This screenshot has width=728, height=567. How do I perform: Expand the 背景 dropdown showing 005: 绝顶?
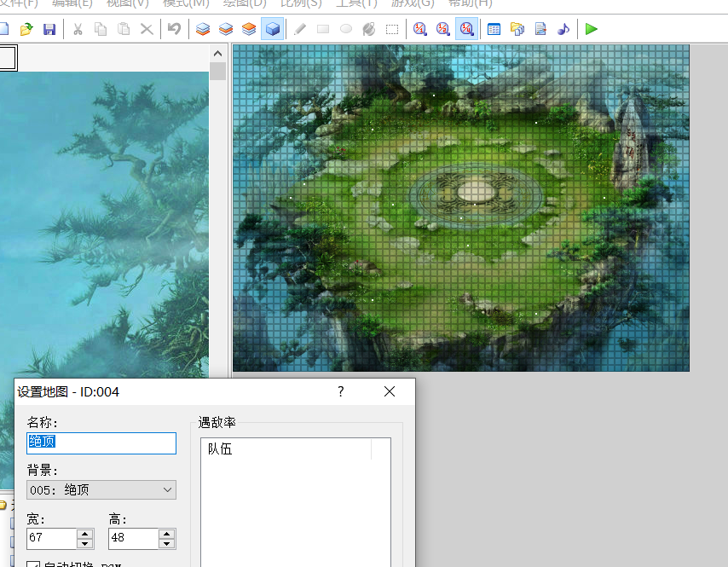pos(101,490)
